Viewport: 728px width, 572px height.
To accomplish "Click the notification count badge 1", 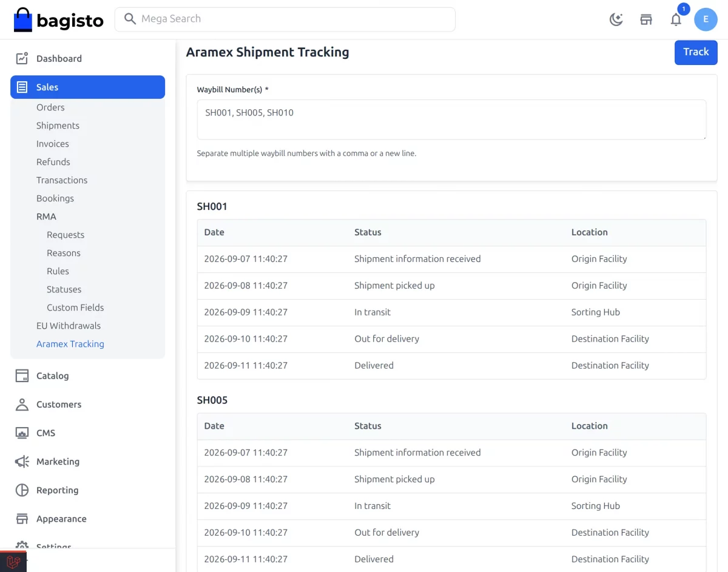I will tap(684, 9).
